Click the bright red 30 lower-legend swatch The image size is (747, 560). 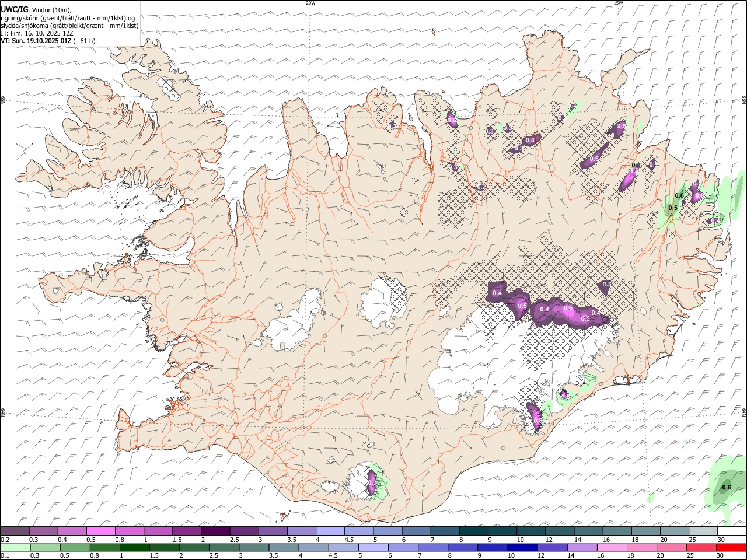point(732,547)
